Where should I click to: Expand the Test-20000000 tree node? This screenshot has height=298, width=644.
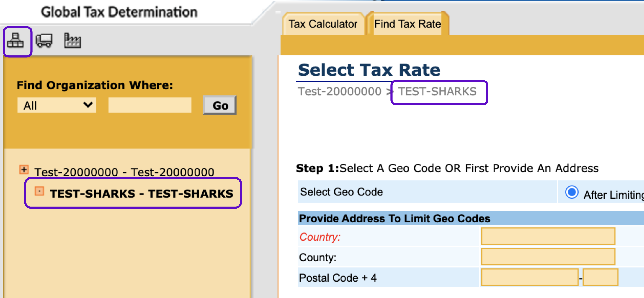(24, 170)
